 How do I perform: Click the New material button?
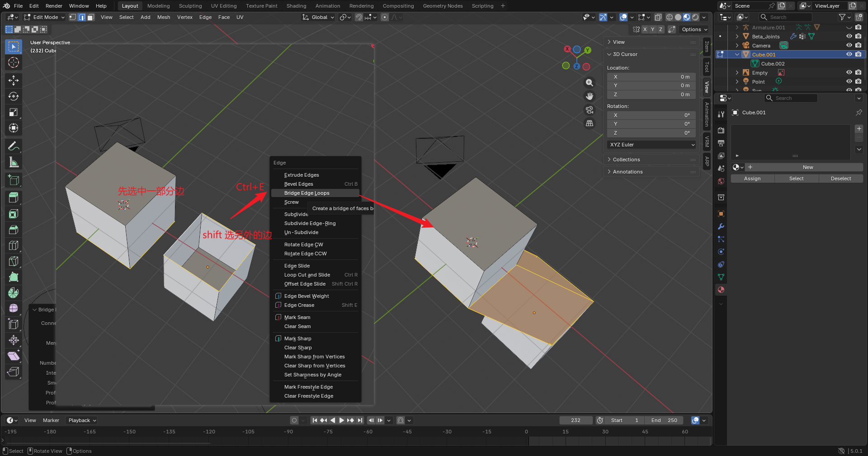[x=808, y=167]
